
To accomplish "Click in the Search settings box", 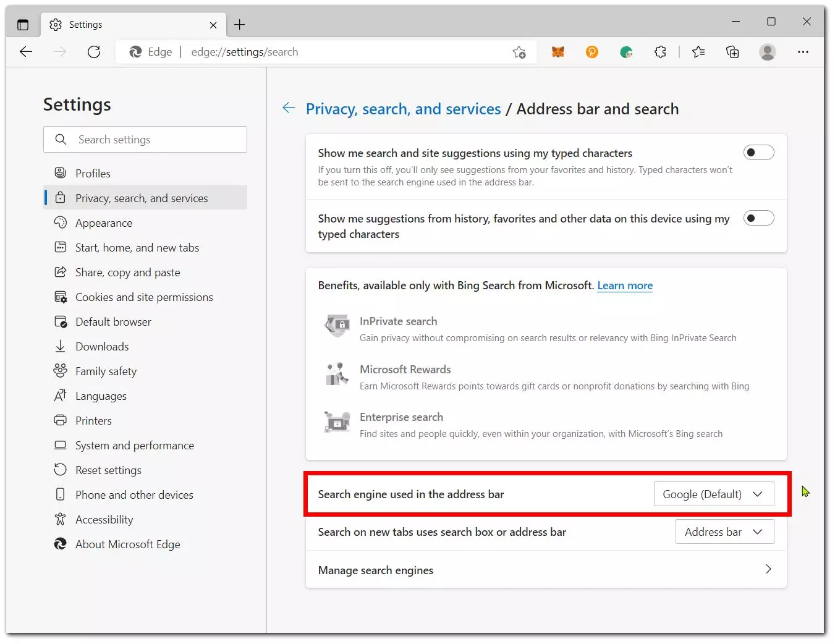I will click(x=145, y=140).
